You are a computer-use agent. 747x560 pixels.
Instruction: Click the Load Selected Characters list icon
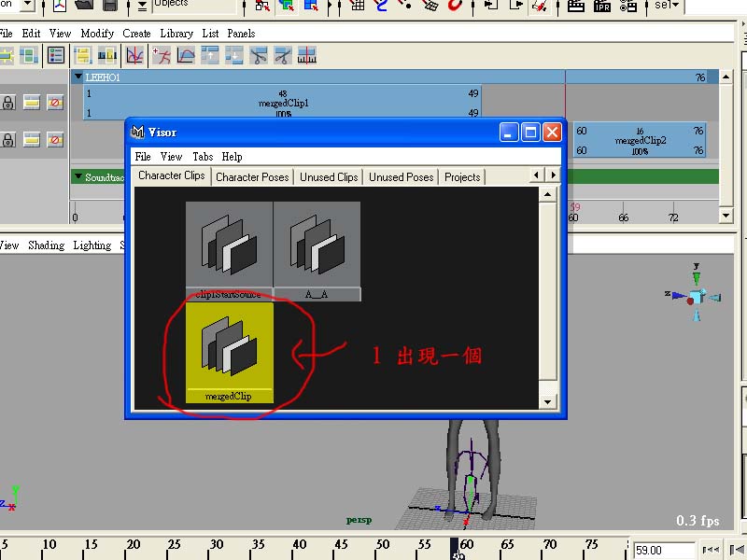coord(56,56)
